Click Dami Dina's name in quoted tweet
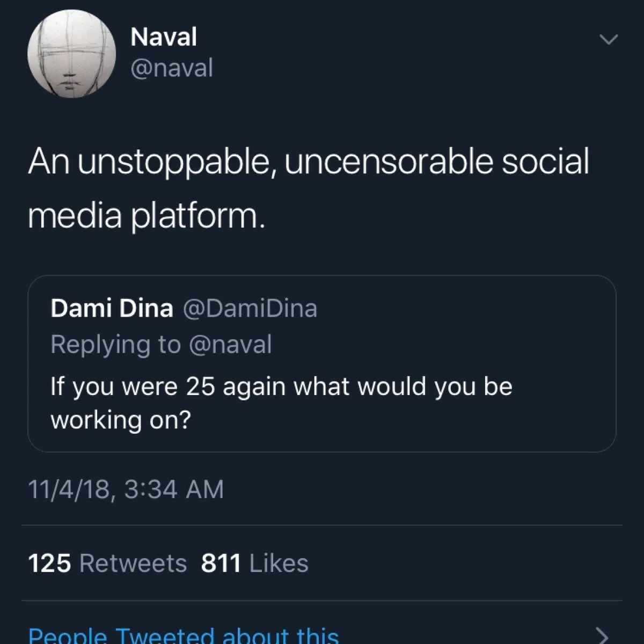644x644 pixels. 112,308
